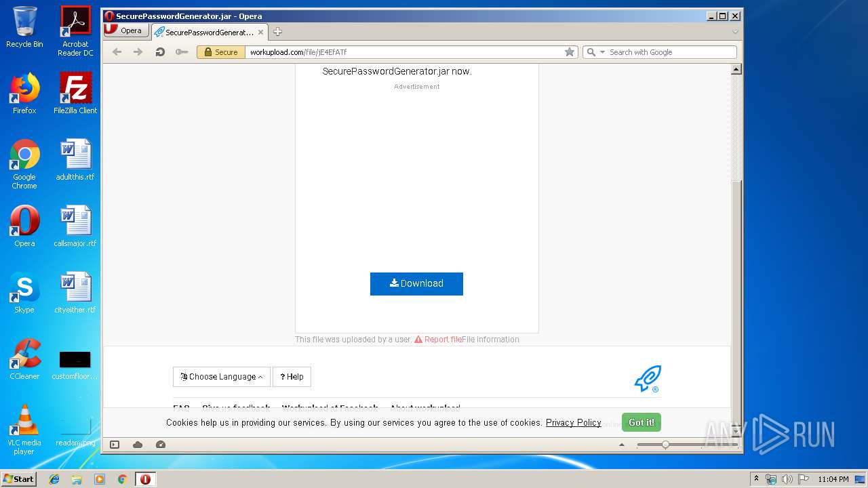Open Windows Explorer from taskbar
The width and height of the screenshot is (868, 488).
pos(77,479)
